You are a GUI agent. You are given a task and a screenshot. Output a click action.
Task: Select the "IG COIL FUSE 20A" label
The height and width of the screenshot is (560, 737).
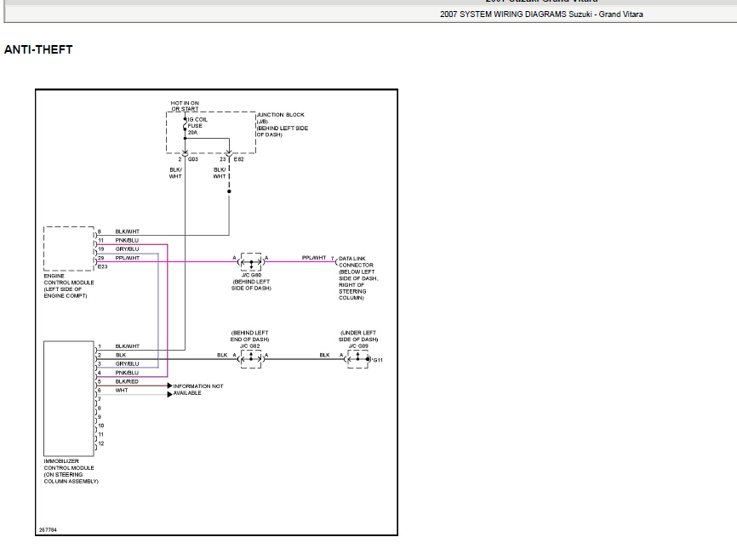pyautogui.click(x=197, y=126)
